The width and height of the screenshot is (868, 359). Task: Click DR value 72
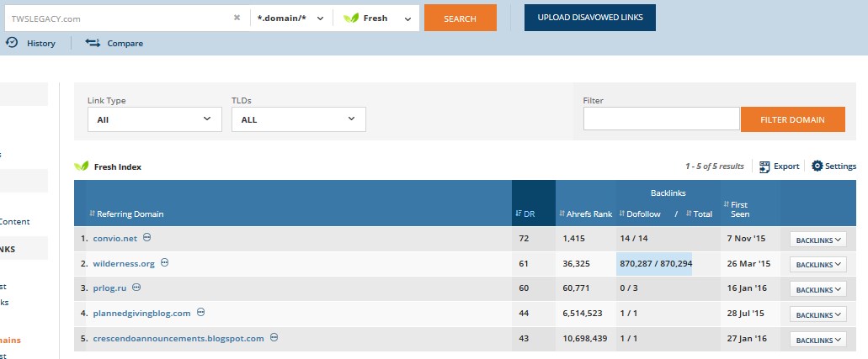coord(524,239)
